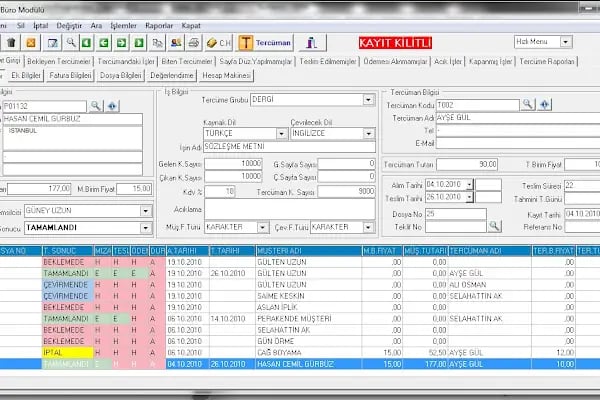Open the İptal menu
Viewport: 600px width, 400px height.
pos(40,26)
